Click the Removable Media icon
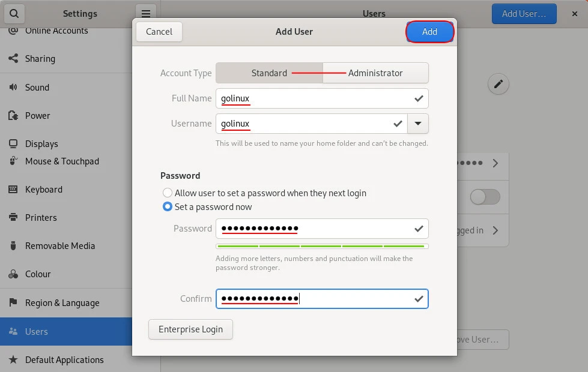The width and height of the screenshot is (588, 372). tap(13, 246)
